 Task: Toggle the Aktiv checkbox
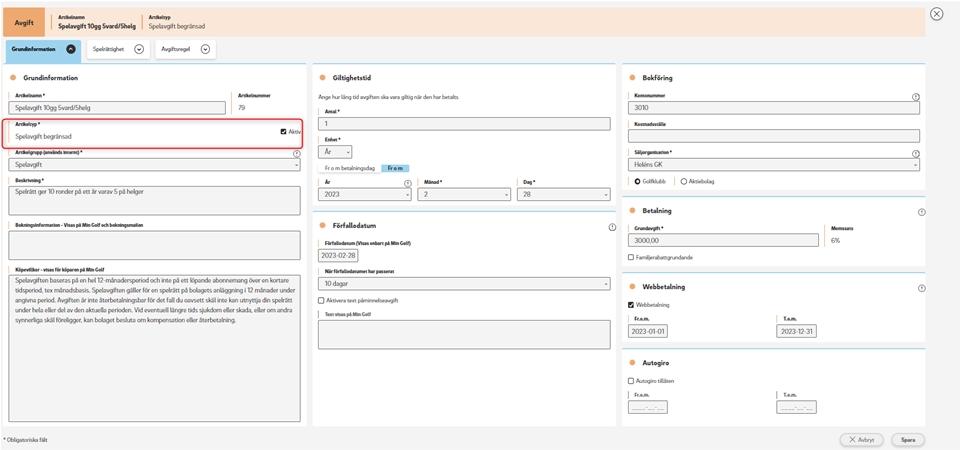[284, 131]
